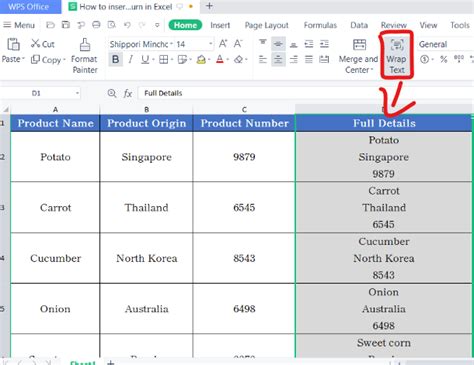Switch to the Insert tab
This screenshot has height=365, width=474.
[220, 25]
